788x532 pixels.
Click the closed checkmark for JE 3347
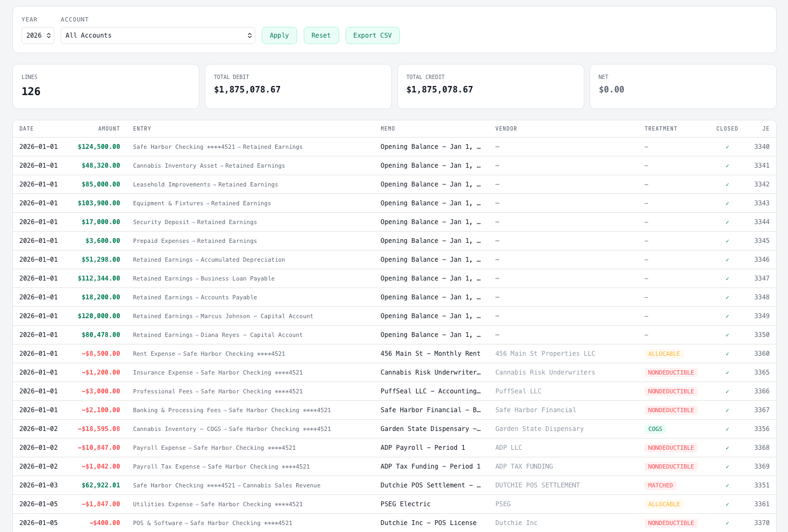(x=727, y=279)
